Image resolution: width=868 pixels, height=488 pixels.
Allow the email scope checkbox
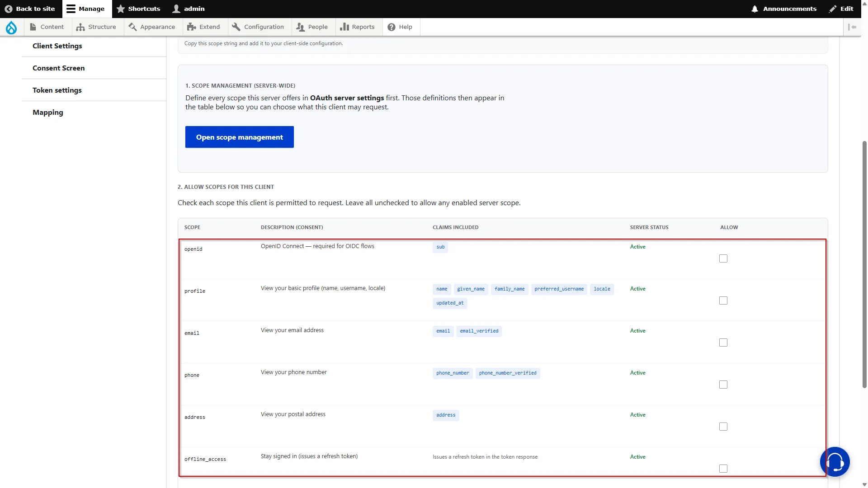(723, 343)
